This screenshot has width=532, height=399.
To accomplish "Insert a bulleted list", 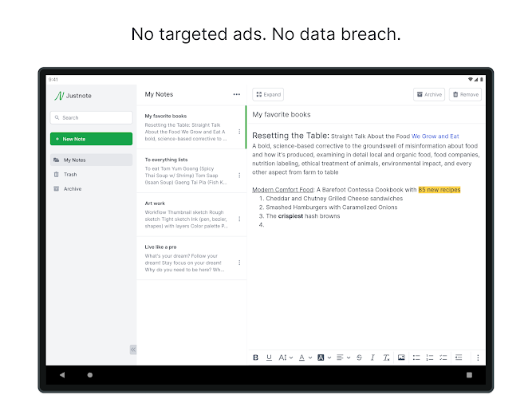I will tap(416, 358).
